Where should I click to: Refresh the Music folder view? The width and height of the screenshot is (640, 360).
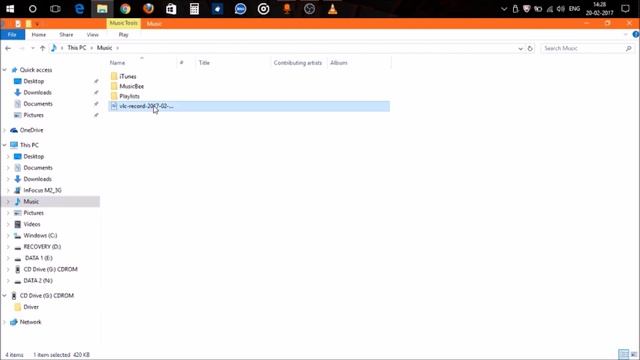click(530, 48)
